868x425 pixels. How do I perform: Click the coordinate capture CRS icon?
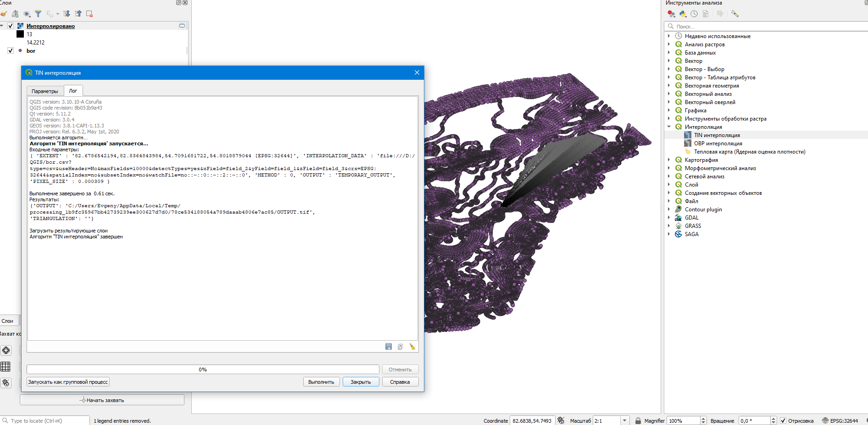tap(6, 350)
